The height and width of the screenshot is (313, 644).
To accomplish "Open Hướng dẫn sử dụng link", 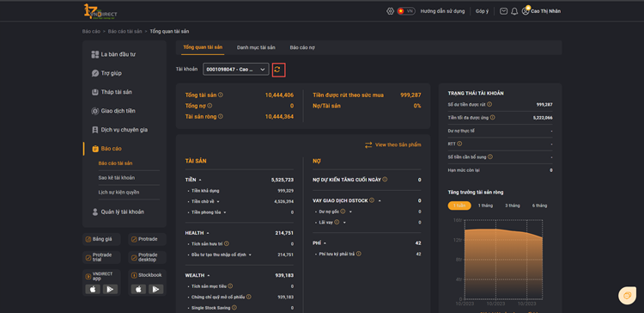I will pyautogui.click(x=442, y=11).
